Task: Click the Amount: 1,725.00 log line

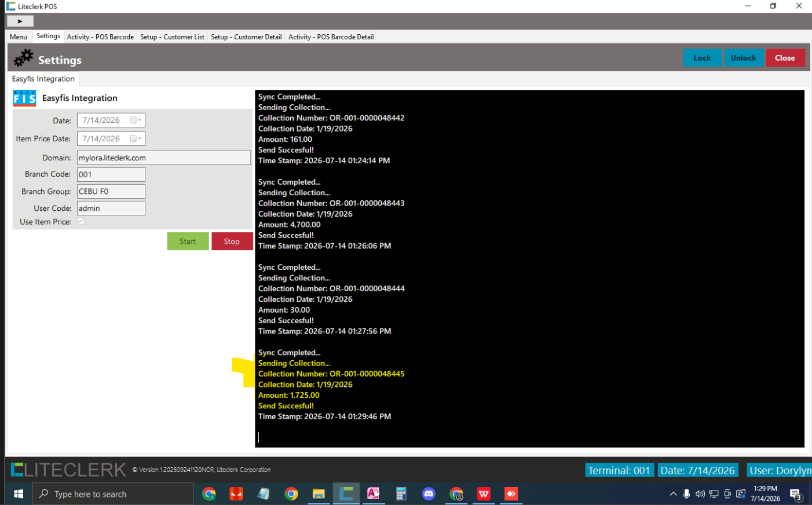Action: pos(288,395)
